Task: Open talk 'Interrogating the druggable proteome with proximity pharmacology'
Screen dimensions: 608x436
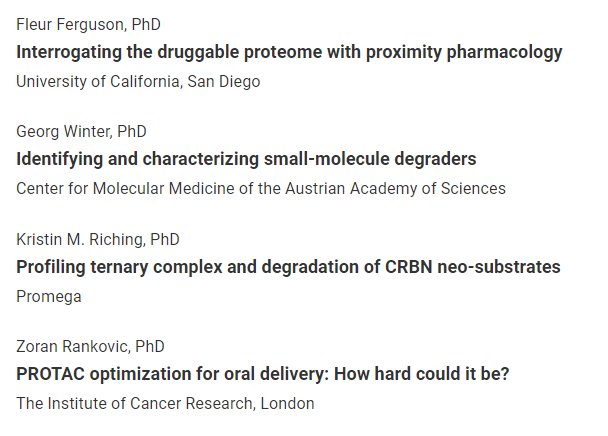Action: 289,52
